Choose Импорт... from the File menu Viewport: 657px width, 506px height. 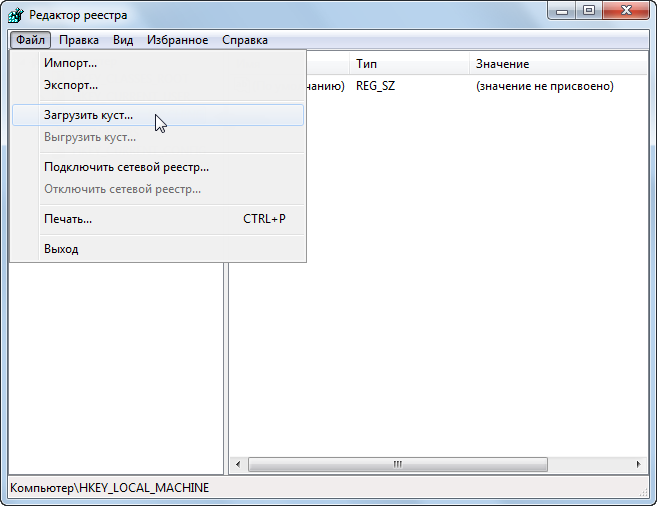pos(70,63)
